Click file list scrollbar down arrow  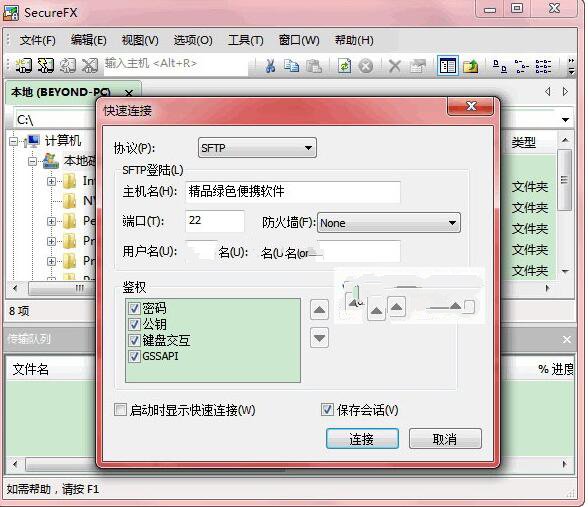tap(565, 271)
